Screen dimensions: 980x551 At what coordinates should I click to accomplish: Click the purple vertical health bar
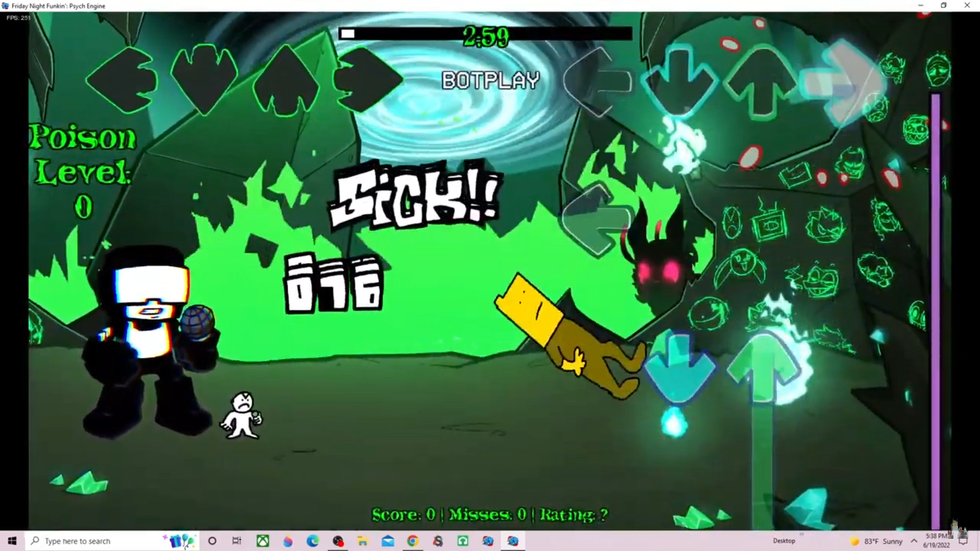coord(936,311)
